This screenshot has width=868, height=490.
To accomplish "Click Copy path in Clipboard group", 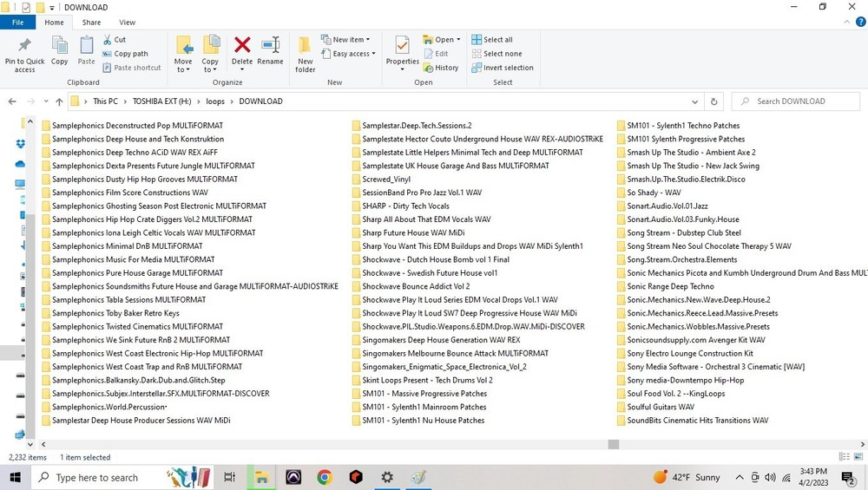I will pyautogui.click(x=125, y=54).
